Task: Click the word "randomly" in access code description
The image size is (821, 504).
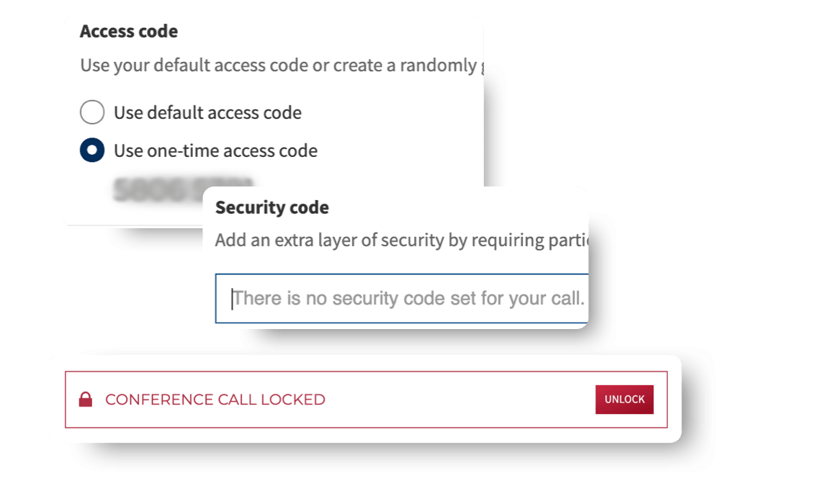Action: pos(437,66)
